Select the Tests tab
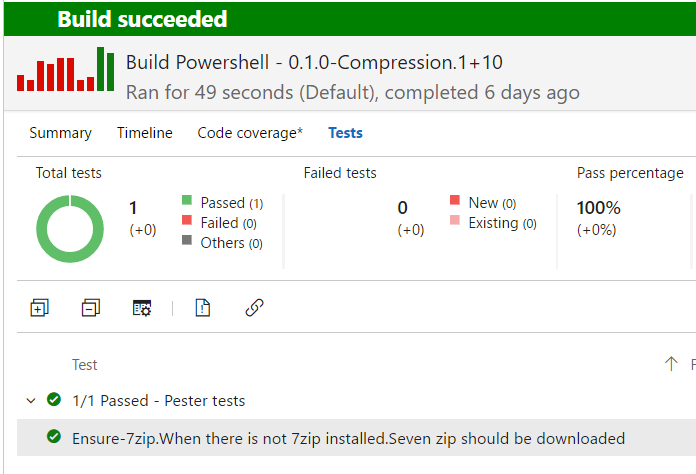 (x=345, y=133)
